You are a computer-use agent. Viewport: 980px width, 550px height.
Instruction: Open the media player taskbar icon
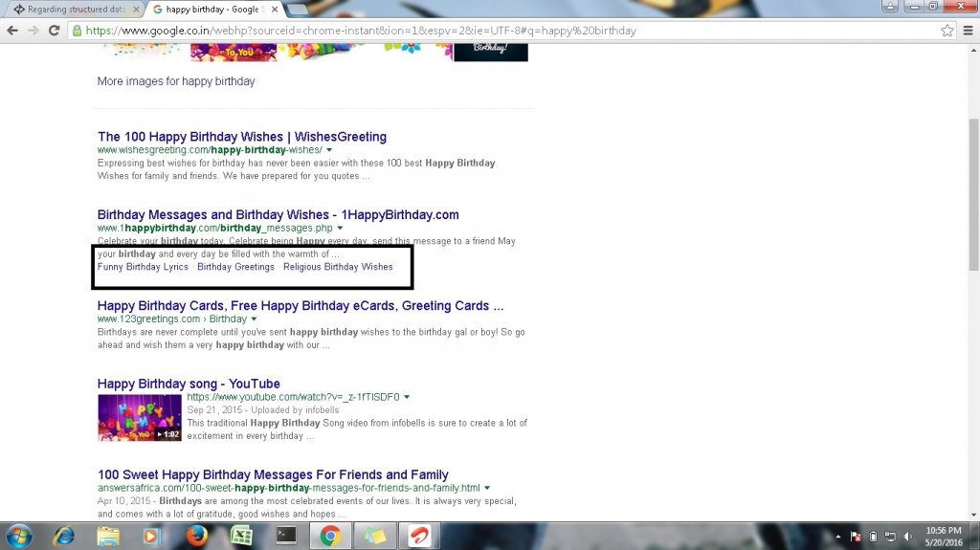(x=151, y=537)
